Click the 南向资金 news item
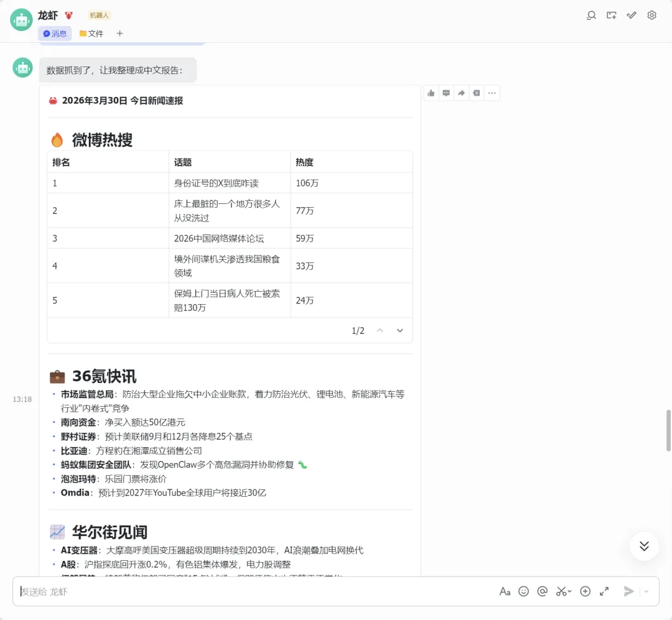Image resolution: width=672 pixels, height=620 pixels. pos(123,422)
